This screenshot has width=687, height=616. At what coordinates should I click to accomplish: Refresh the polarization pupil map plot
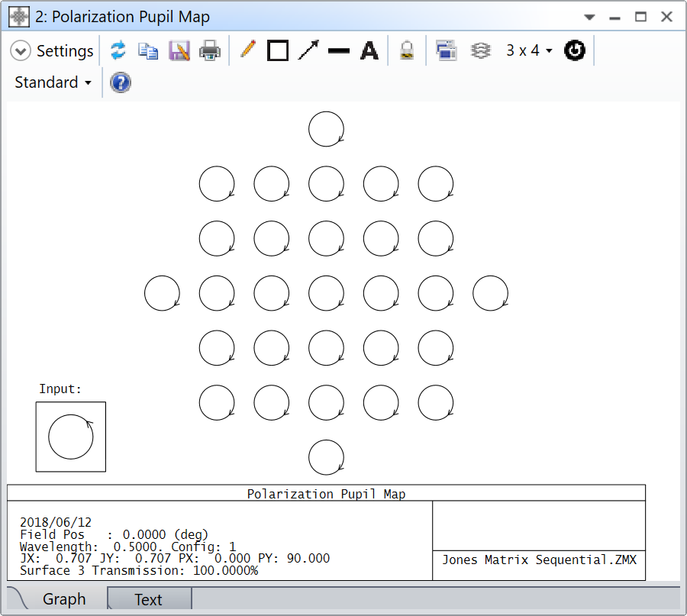click(118, 50)
